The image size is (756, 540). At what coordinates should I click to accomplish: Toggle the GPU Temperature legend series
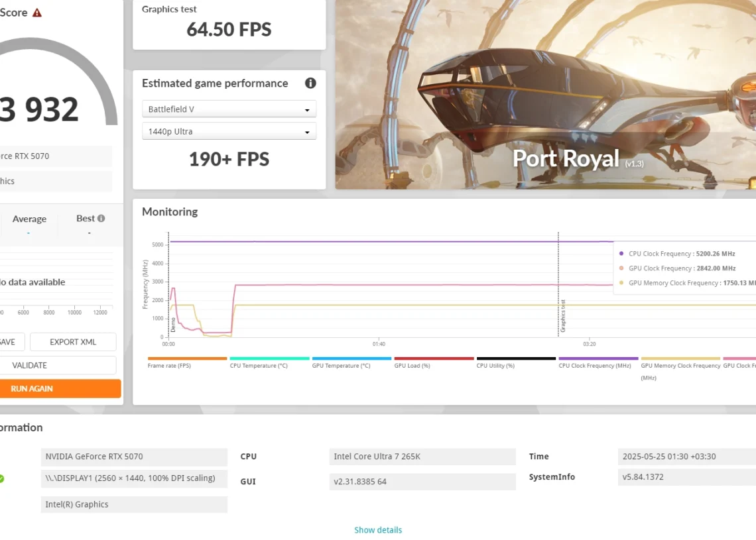pos(351,362)
